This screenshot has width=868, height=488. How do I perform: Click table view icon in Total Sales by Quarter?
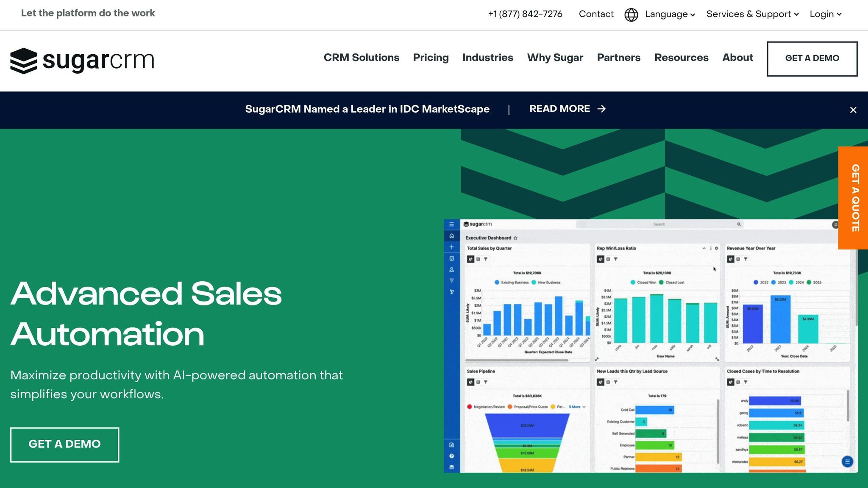click(x=478, y=259)
